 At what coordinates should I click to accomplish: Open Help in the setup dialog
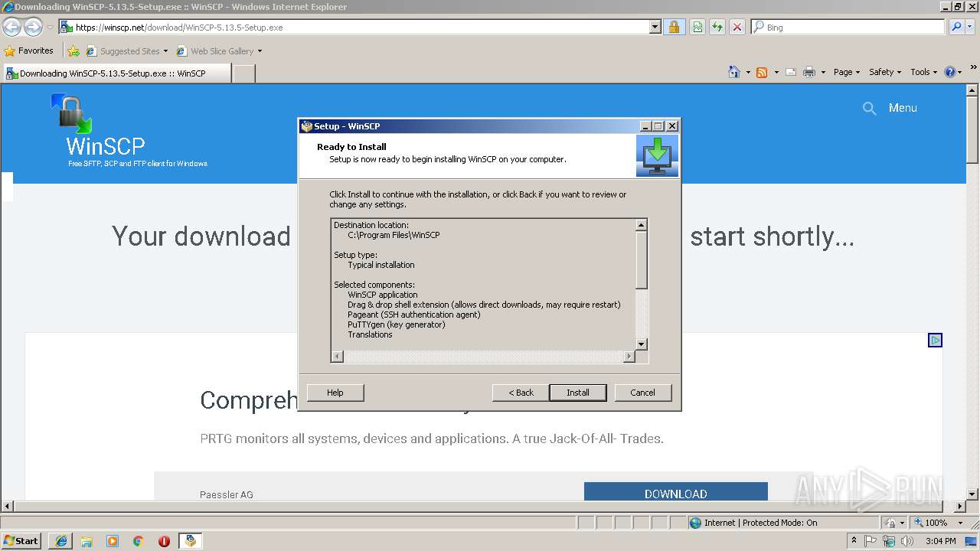tap(335, 393)
